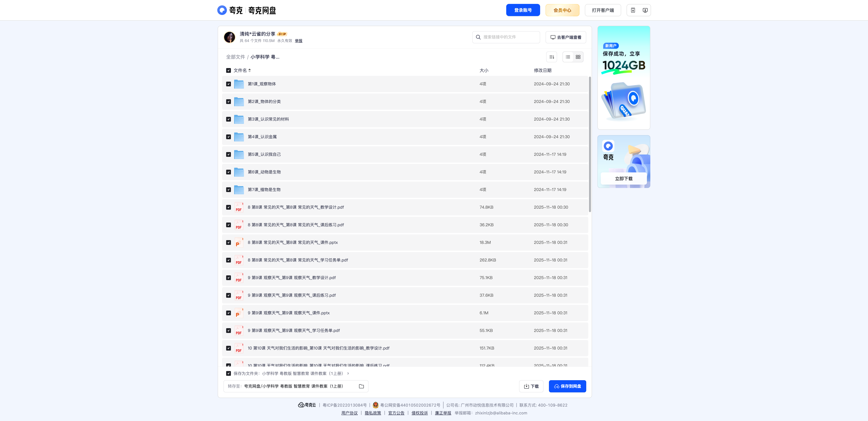Open 转存至 destination path selector

click(295, 386)
